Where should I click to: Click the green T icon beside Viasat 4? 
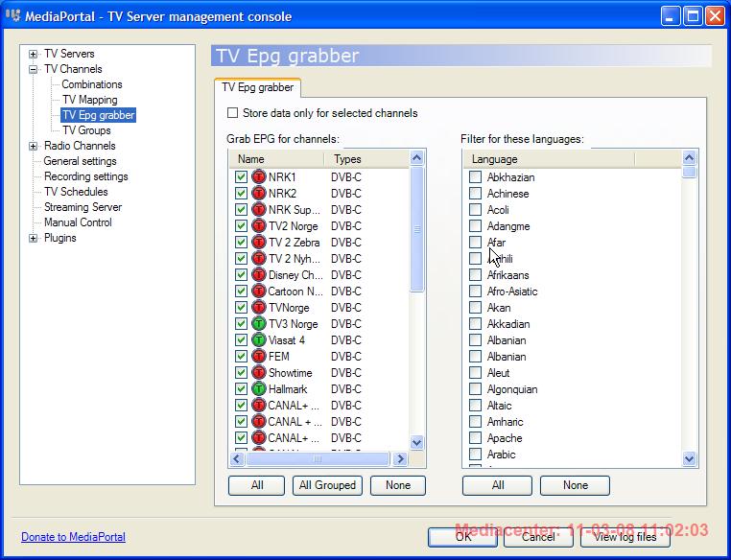pyautogui.click(x=259, y=340)
